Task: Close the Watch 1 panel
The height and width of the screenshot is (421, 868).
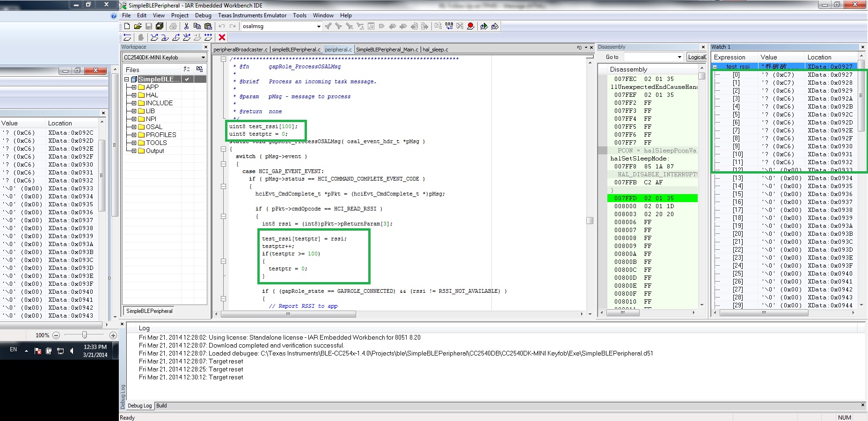Action: [x=863, y=47]
